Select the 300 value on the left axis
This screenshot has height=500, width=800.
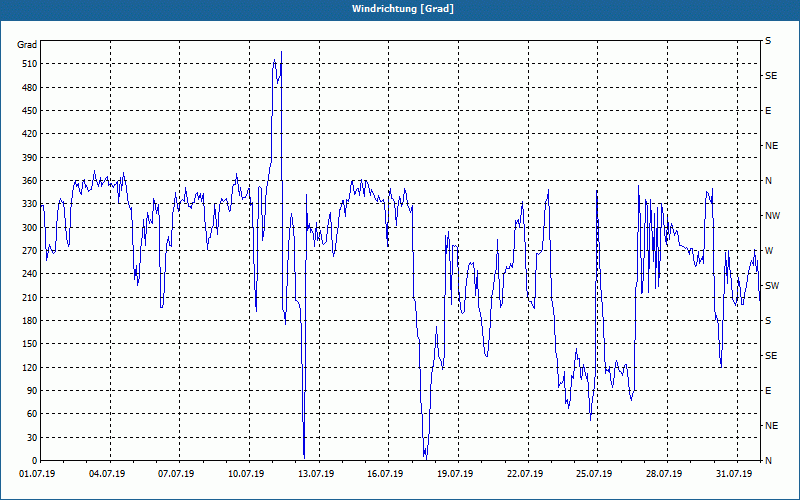[30, 228]
